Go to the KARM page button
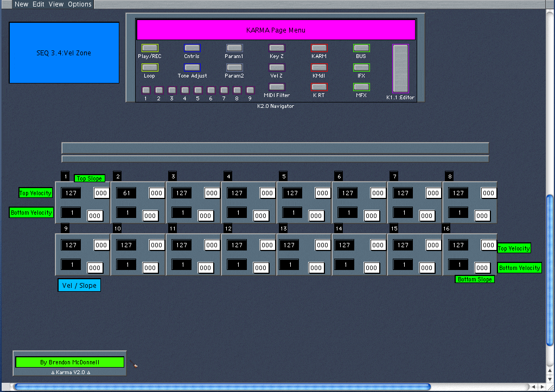Image resolution: width=555 pixels, height=392 pixels. pos(319,48)
